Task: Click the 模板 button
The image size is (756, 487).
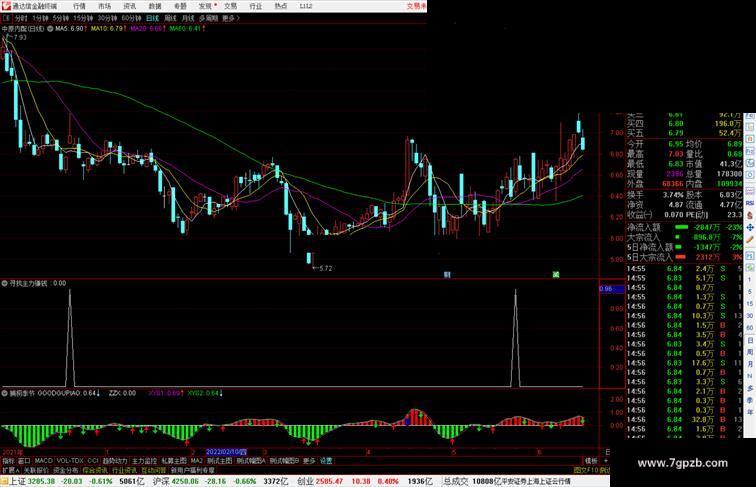Action: (x=591, y=461)
